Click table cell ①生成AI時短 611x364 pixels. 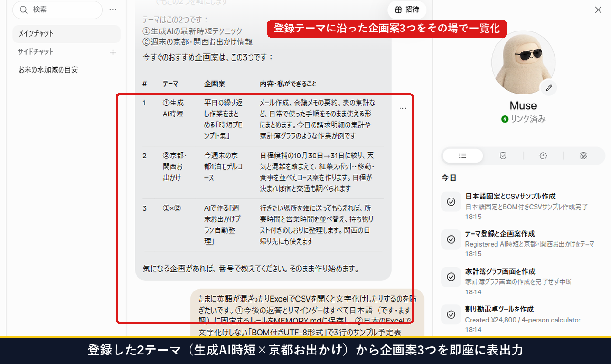tap(173, 108)
